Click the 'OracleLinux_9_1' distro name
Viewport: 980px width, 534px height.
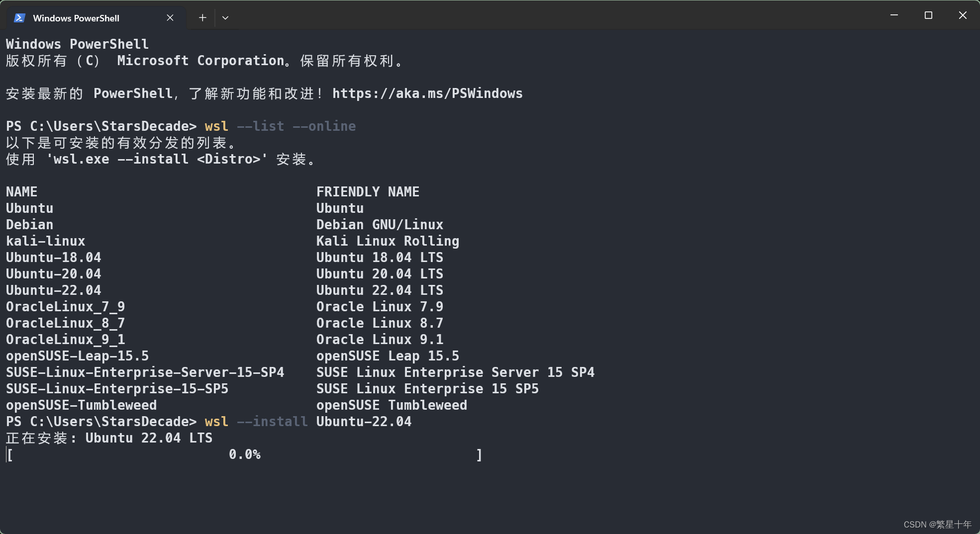(66, 340)
